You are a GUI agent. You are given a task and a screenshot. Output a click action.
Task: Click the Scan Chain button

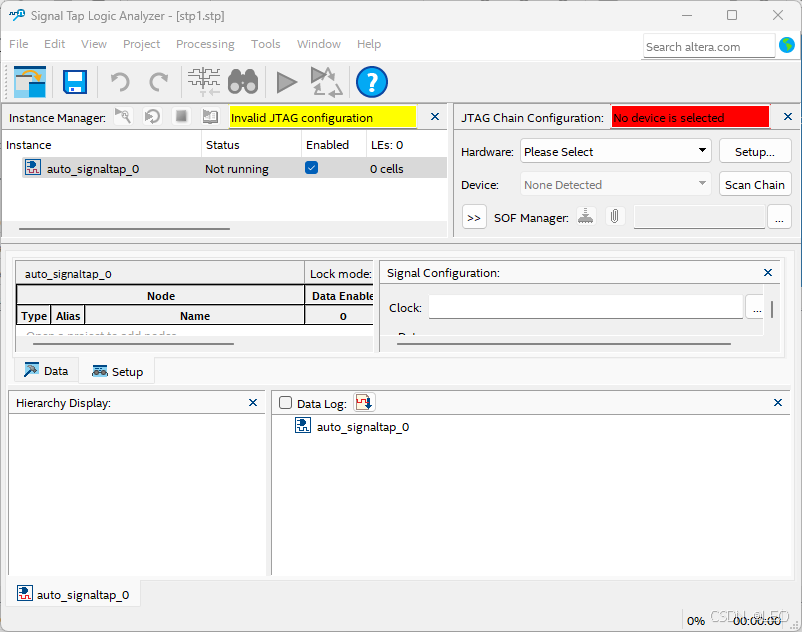click(755, 185)
